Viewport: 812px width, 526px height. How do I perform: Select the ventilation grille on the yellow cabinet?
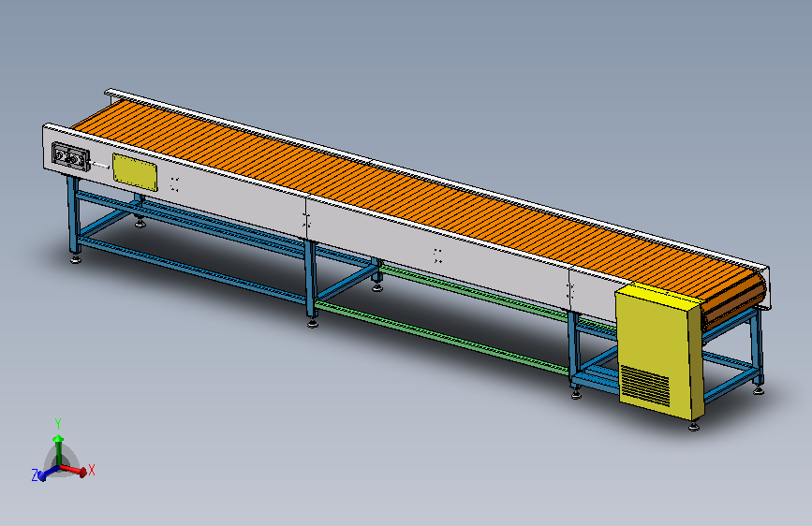coord(644,387)
